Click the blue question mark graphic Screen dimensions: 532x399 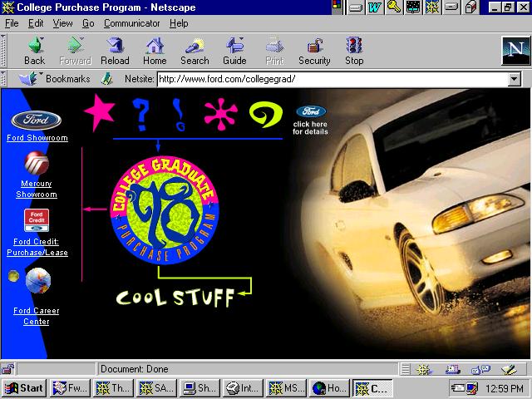point(141,113)
